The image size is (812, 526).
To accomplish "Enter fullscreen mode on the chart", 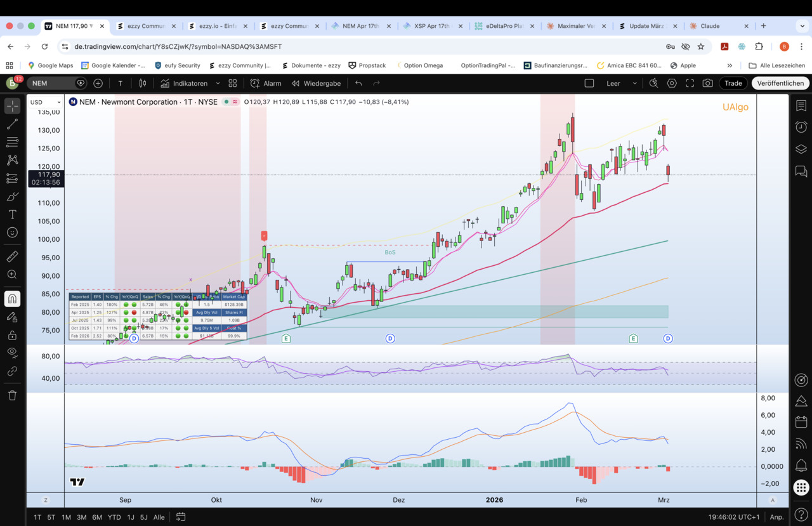I will click(690, 83).
